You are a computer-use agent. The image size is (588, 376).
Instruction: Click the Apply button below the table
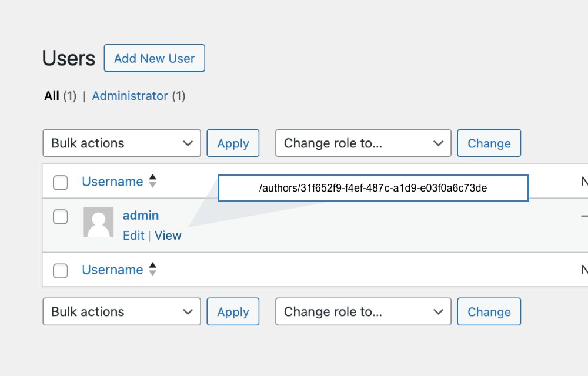click(x=233, y=312)
